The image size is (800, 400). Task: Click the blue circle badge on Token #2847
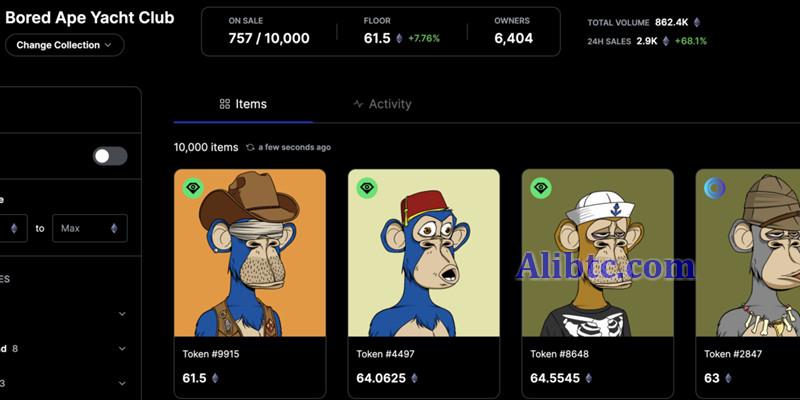715,187
